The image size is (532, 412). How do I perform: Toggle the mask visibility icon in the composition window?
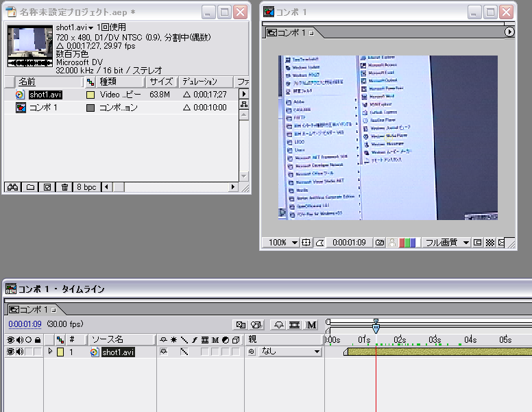click(319, 242)
